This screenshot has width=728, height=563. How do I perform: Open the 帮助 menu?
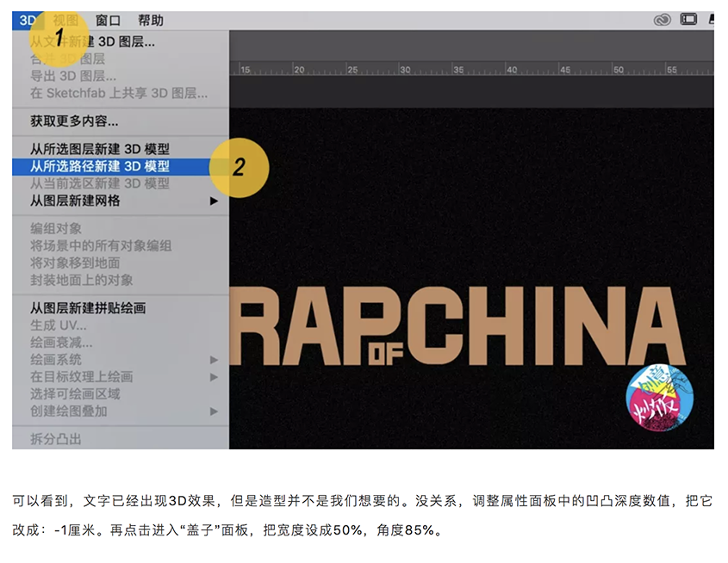point(151,21)
